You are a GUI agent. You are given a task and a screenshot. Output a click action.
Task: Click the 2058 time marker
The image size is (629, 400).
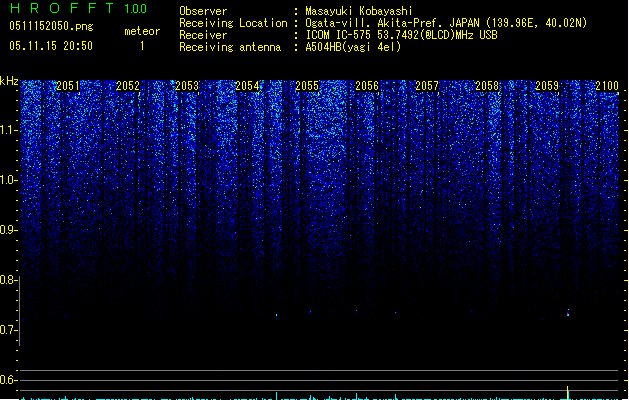pos(487,86)
